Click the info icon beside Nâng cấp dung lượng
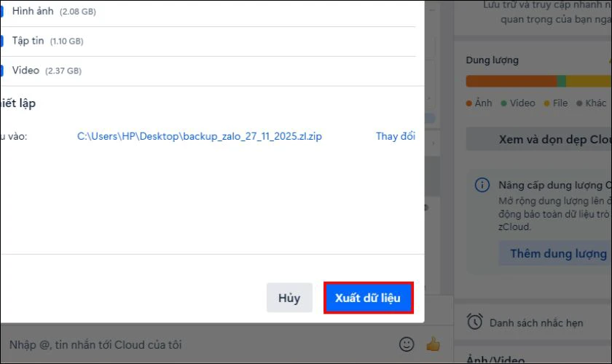The image size is (612, 364). pyautogui.click(x=482, y=185)
